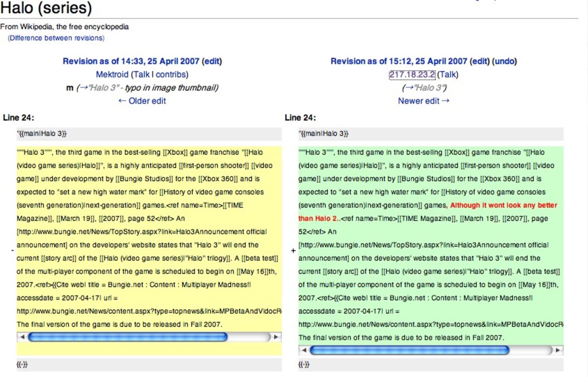Open Mektroid's Talk page
Screen dimensions: 588x377
[x=141, y=74]
